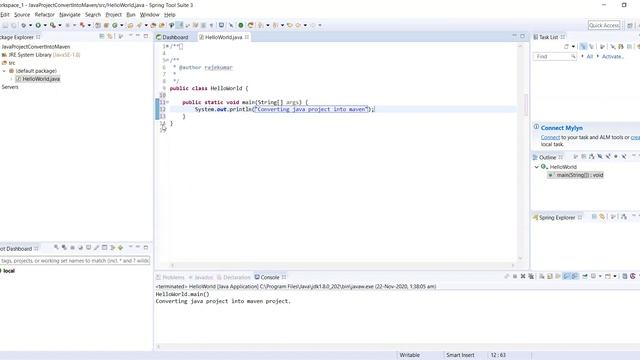Screen dimensions: 640x360
Task: Pin the console view
Action: click(x=585, y=276)
